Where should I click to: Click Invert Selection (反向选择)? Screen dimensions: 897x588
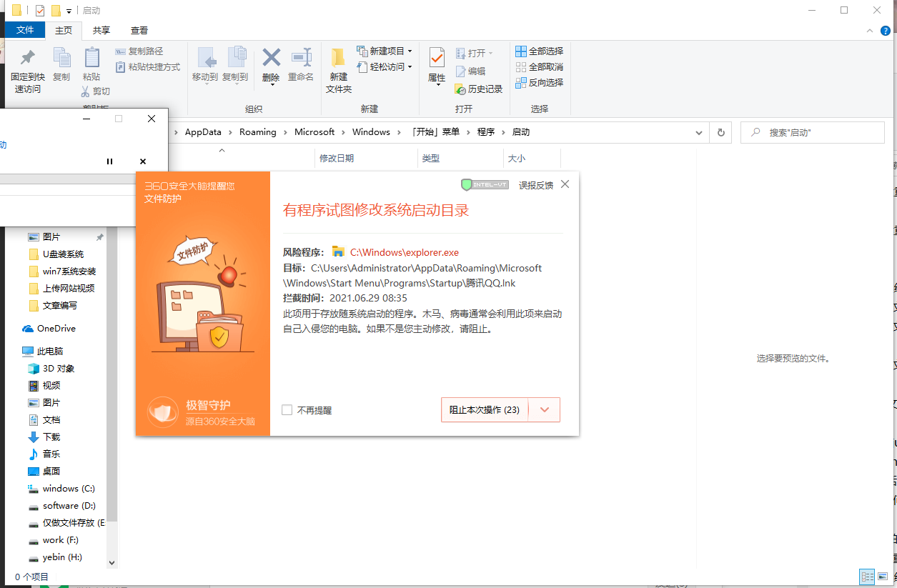click(540, 83)
